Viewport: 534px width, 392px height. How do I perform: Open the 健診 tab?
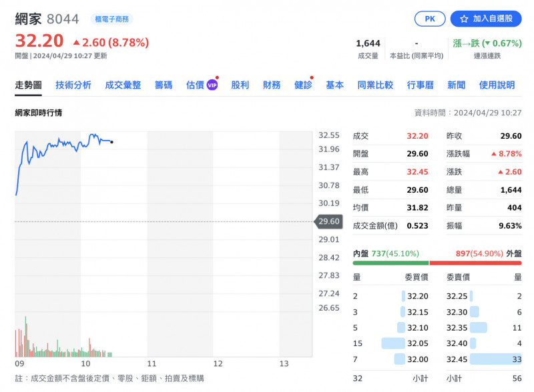(x=303, y=85)
